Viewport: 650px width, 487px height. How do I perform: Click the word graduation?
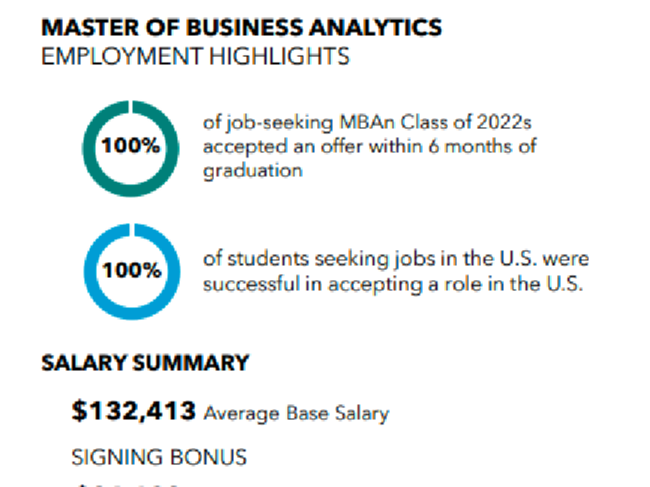point(253,171)
